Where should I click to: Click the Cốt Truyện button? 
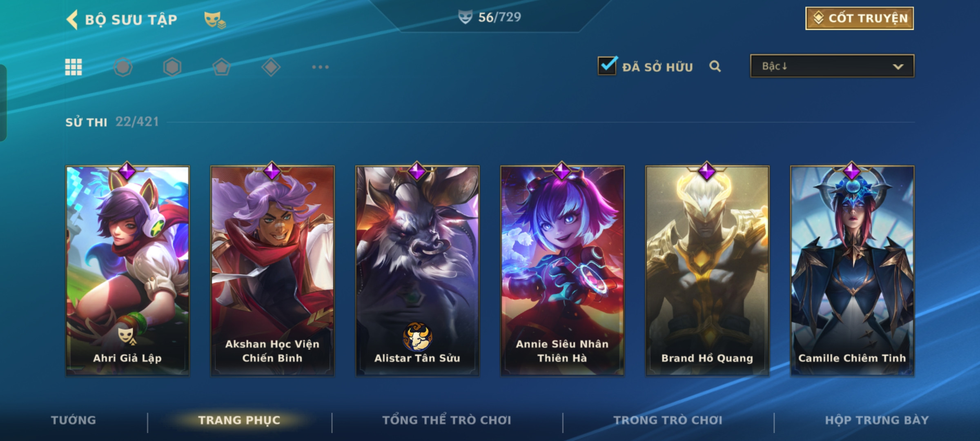(860, 18)
